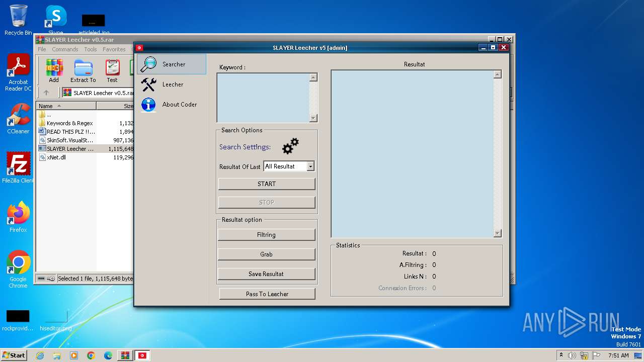Viewport: 644px width, 362px height.
Task: Click the Windows Start button
Action: pos(14,355)
